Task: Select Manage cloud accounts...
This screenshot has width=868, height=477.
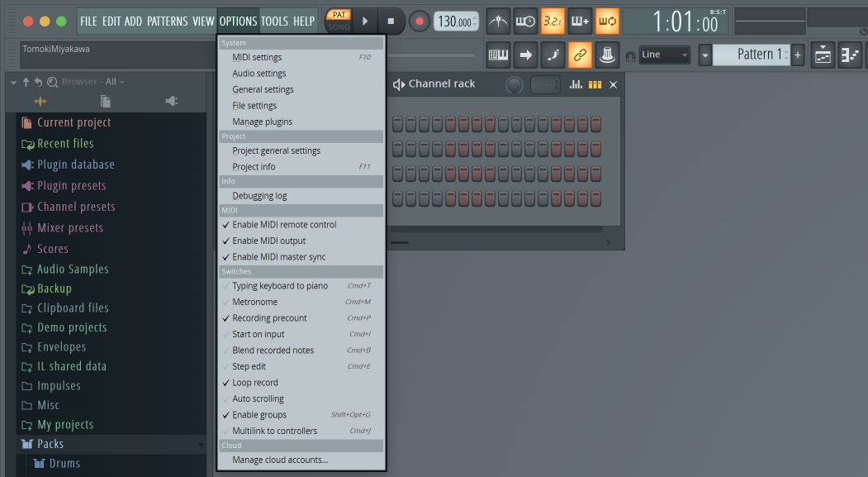Action: (301, 460)
